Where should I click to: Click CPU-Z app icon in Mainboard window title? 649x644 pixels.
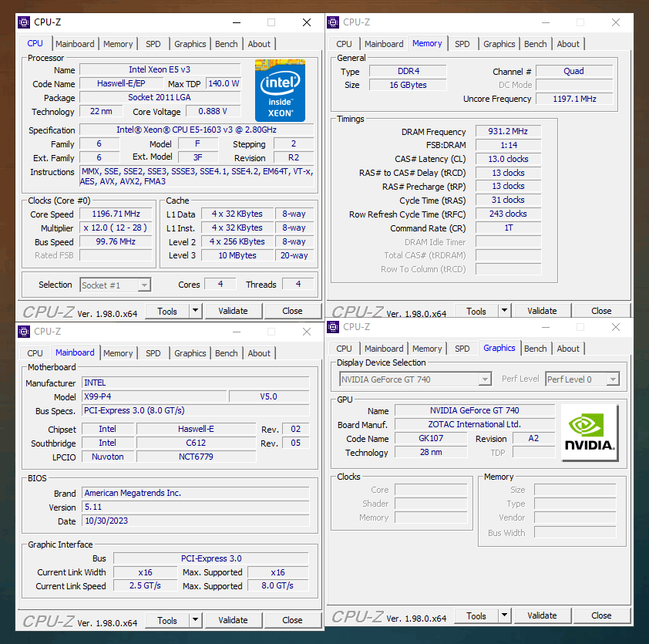tap(24, 332)
